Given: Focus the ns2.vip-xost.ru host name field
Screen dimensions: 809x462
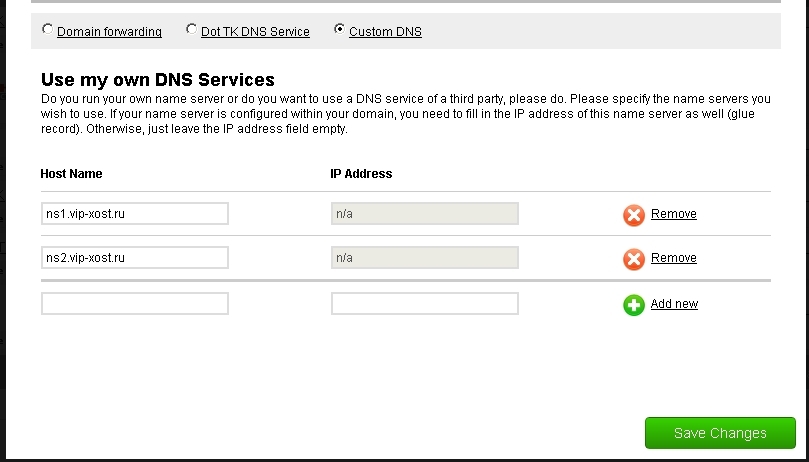Looking at the screenshot, I should click(x=135, y=258).
